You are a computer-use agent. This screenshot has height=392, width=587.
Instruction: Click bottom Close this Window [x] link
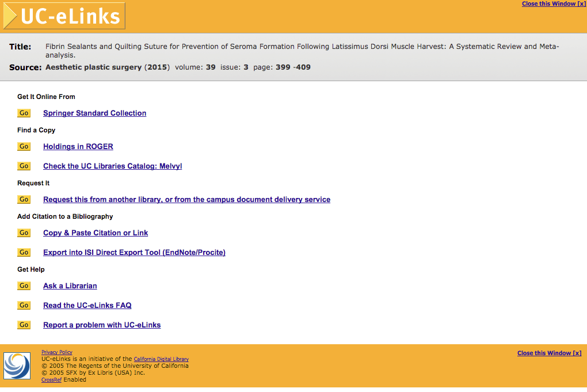pos(549,353)
